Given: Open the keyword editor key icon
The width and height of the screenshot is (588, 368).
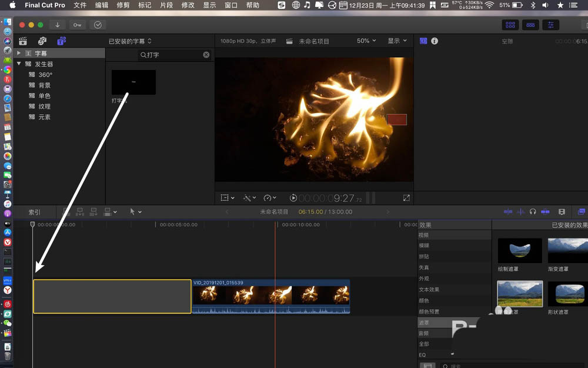Looking at the screenshot, I should pyautogui.click(x=77, y=25).
